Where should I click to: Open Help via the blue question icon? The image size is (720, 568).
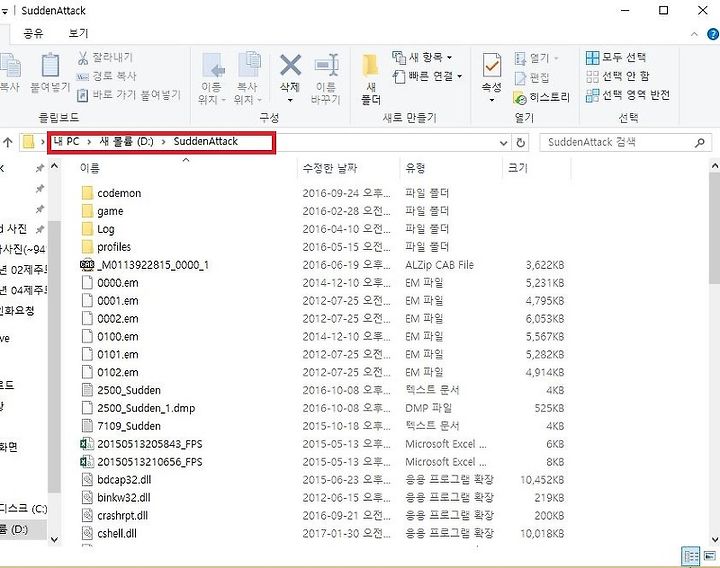(x=712, y=34)
